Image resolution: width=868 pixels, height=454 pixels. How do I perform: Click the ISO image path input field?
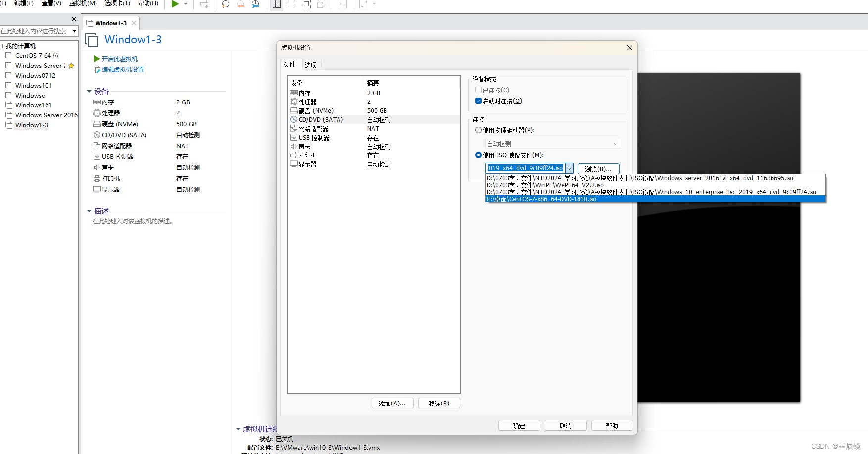[525, 168]
